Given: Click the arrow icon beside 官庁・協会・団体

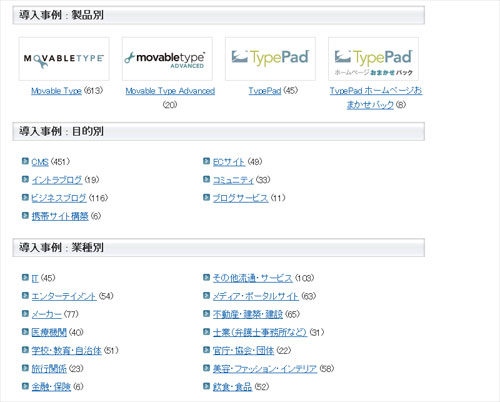Looking at the screenshot, I should click(206, 350).
